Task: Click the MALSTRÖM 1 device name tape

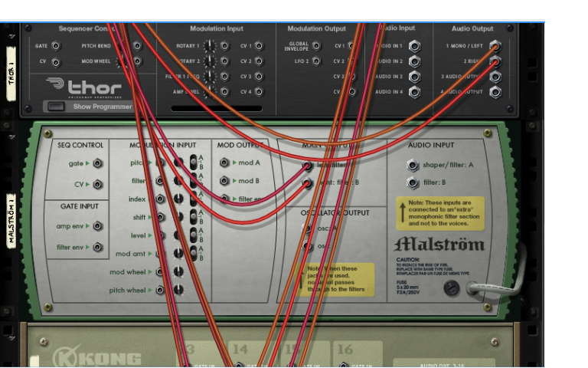Action: 11,221
